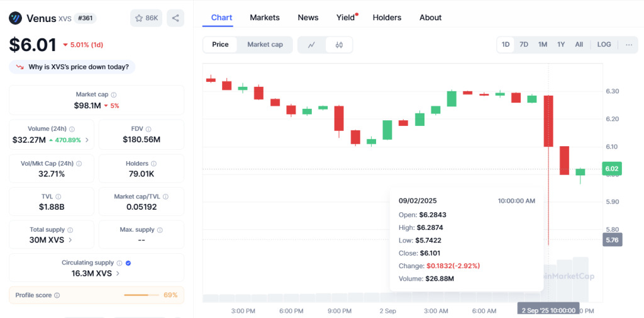Toggle chart to Price view
Screen dimensions: 644x318
[x=221, y=45]
